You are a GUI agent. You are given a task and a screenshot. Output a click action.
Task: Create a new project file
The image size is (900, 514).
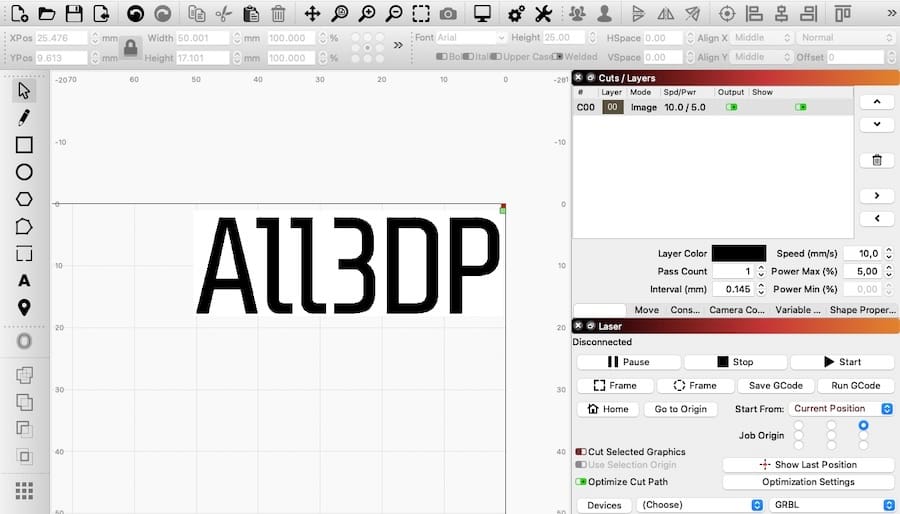(20, 13)
